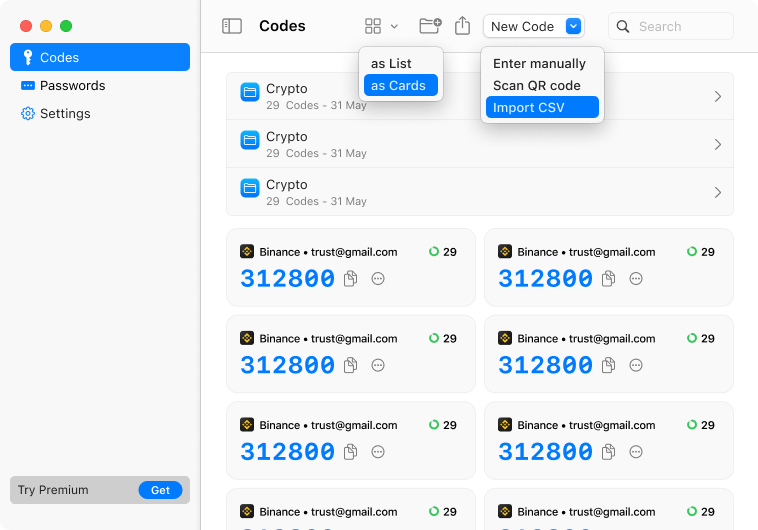This screenshot has height=530, width=758.
Task: Open Passwords in the sidebar
Action: [x=72, y=86]
